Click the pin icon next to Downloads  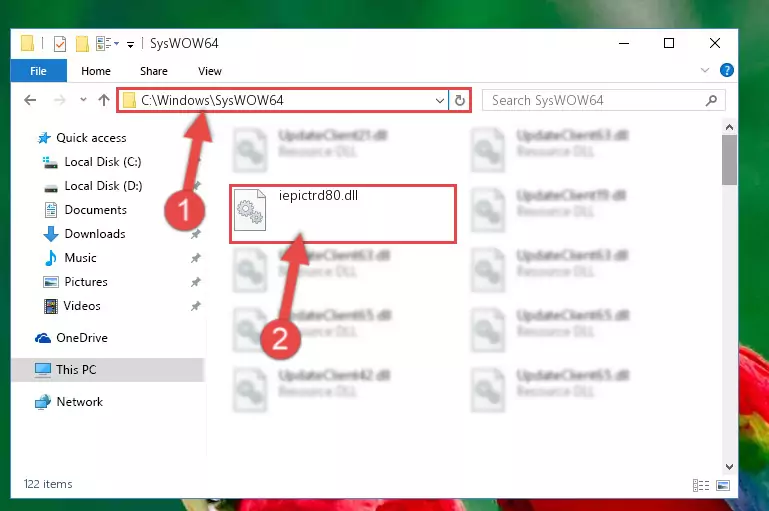click(x=196, y=234)
